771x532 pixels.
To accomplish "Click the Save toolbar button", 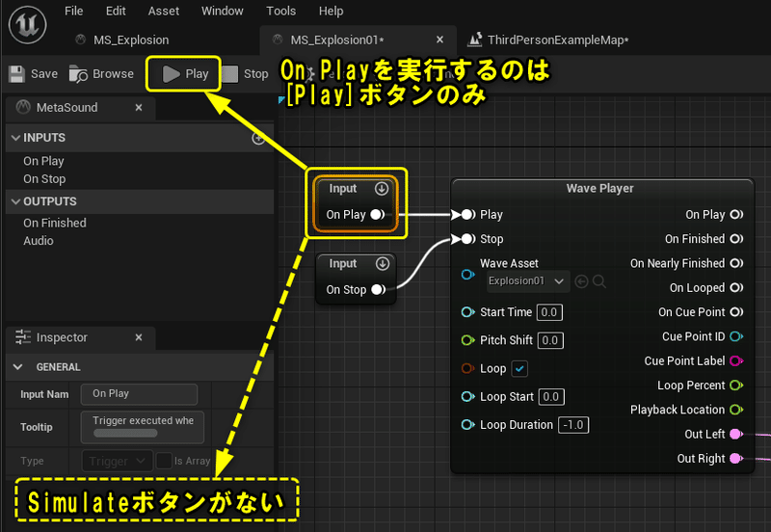I will click(x=34, y=74).
